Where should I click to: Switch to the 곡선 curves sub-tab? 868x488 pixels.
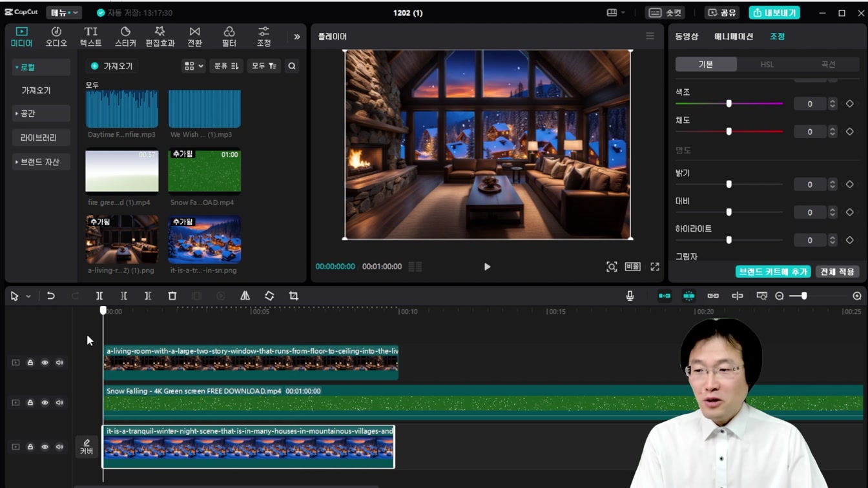(828, 65)
